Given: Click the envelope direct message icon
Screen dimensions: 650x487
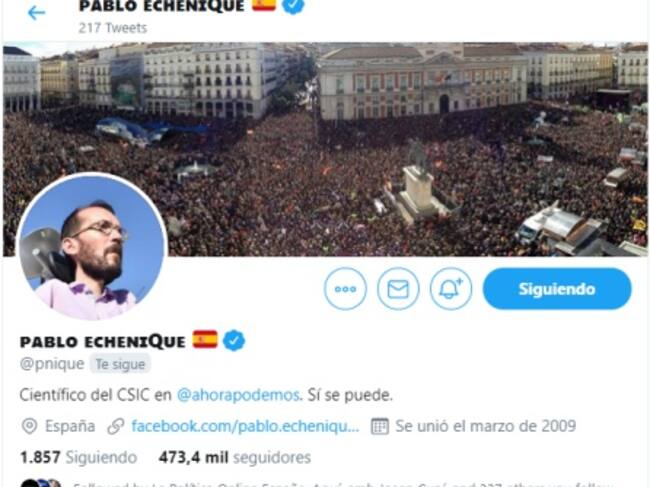Looking at the screenshot, I should click(x=398, y=289).
